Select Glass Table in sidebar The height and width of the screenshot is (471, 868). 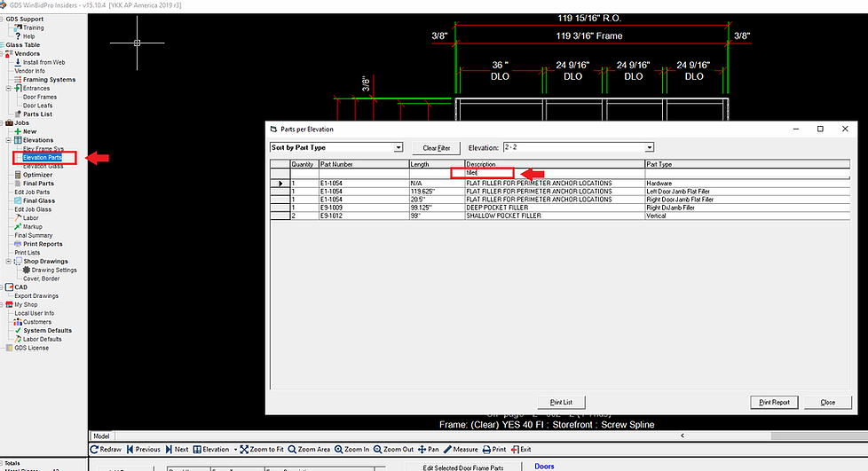23,45
